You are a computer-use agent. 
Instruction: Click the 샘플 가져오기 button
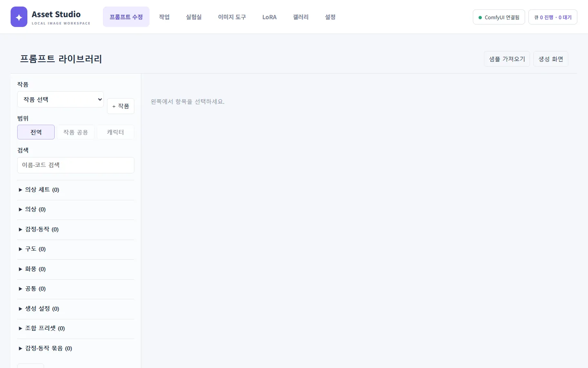tap(507, 59)
